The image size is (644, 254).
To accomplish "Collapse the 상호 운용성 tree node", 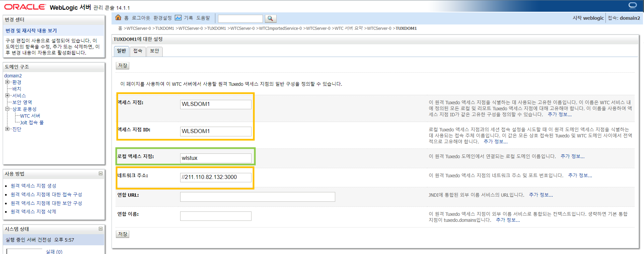I will tap(7, 109).
